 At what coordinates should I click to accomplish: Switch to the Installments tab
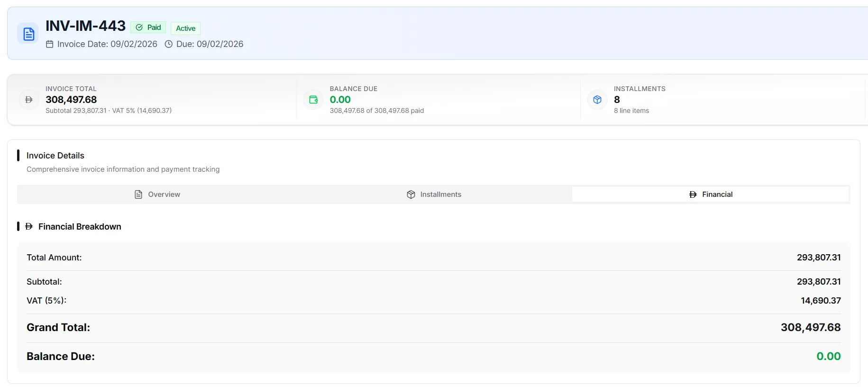point(434,194)
